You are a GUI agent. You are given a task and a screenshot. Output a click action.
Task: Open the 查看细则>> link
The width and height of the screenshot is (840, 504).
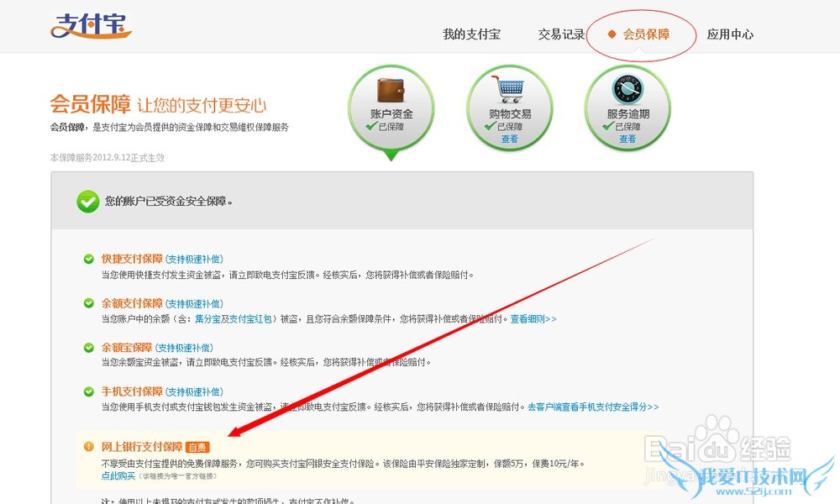(533, 318)
